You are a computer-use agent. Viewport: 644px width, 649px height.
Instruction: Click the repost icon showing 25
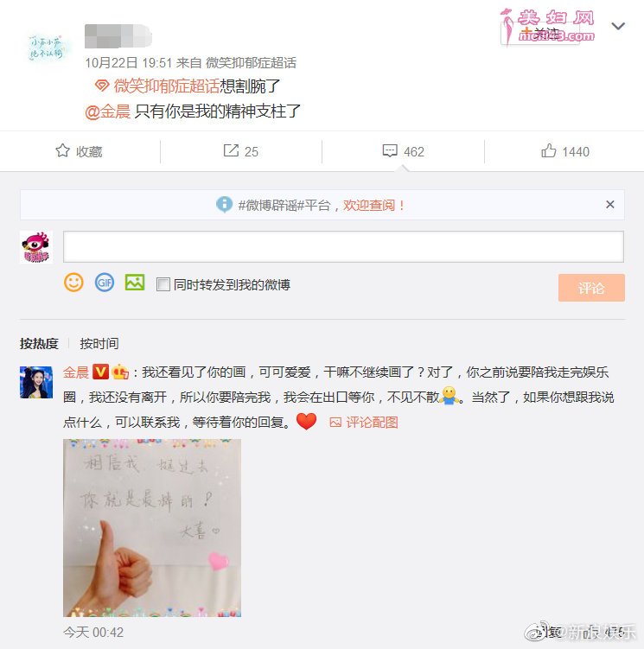[x=231, y=150]
